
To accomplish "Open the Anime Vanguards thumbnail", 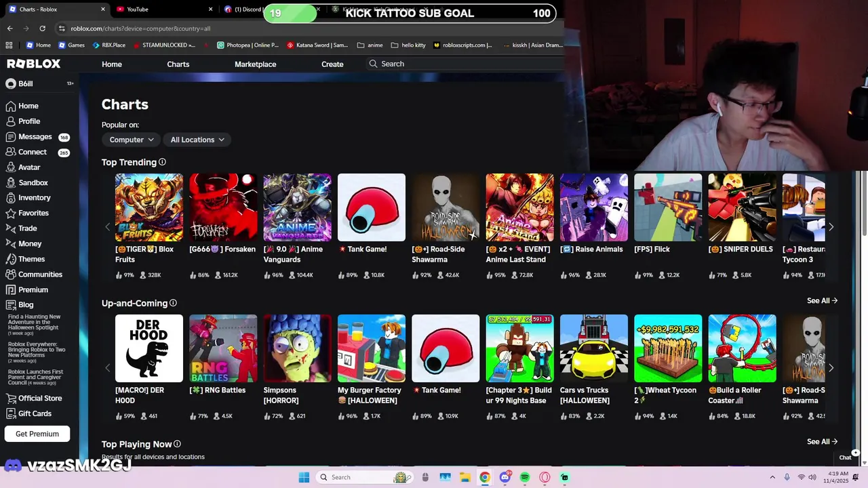I will click(297, 207).
